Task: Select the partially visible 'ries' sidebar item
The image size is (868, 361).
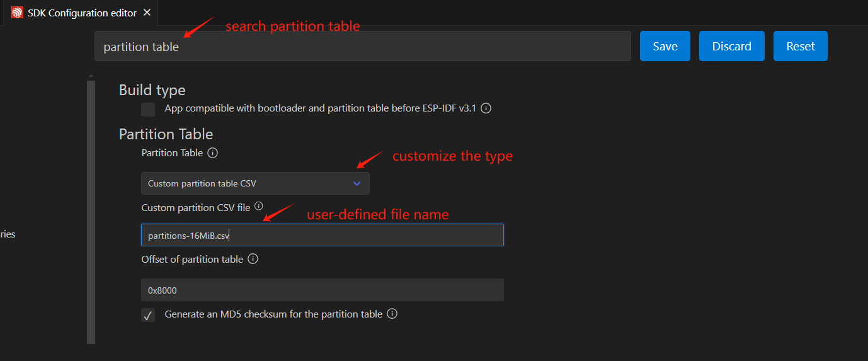Action: (8, 234)
